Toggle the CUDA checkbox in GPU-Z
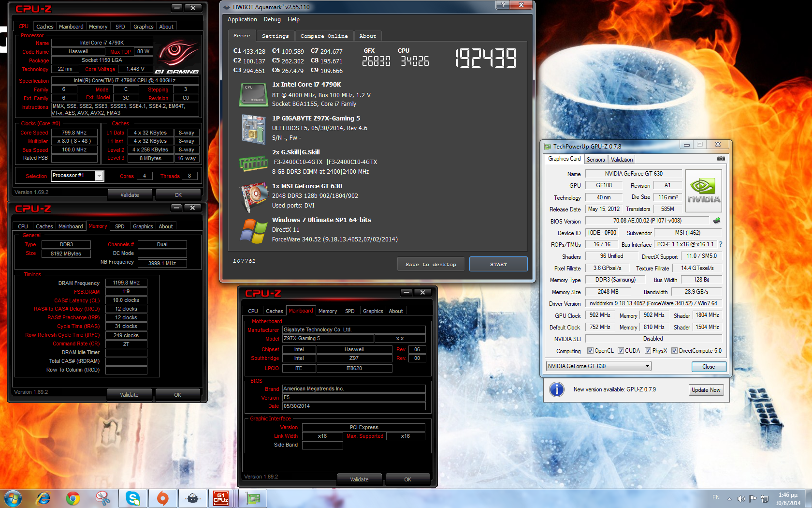 (x=621, y=351)
